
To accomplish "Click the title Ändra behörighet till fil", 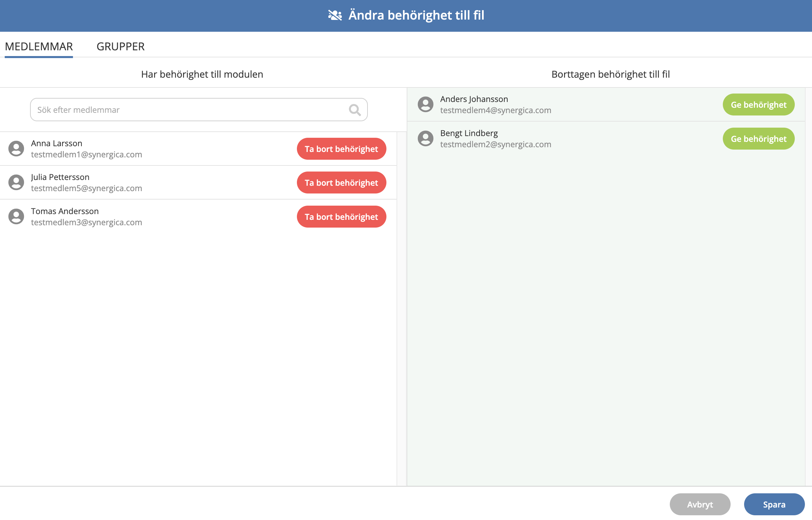I will (416, 15).
